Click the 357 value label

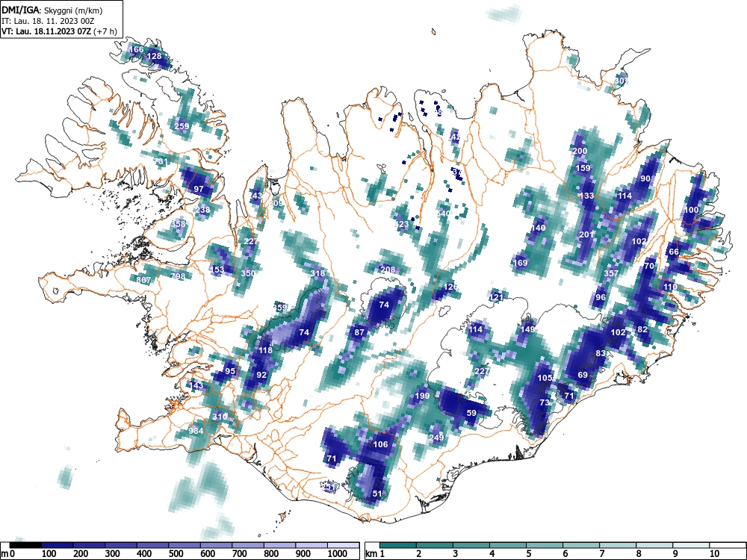coord(611,273)
